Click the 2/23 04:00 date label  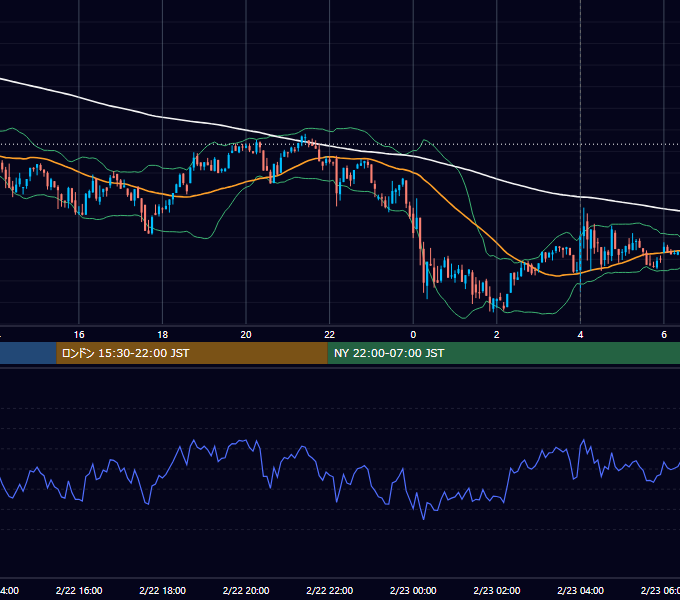point(580,590)
